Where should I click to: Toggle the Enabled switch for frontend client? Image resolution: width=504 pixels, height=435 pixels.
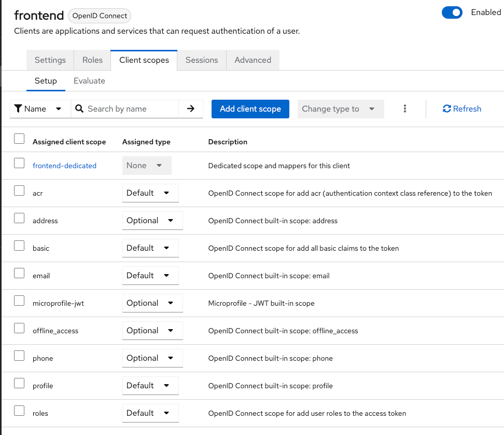point(452,12)
